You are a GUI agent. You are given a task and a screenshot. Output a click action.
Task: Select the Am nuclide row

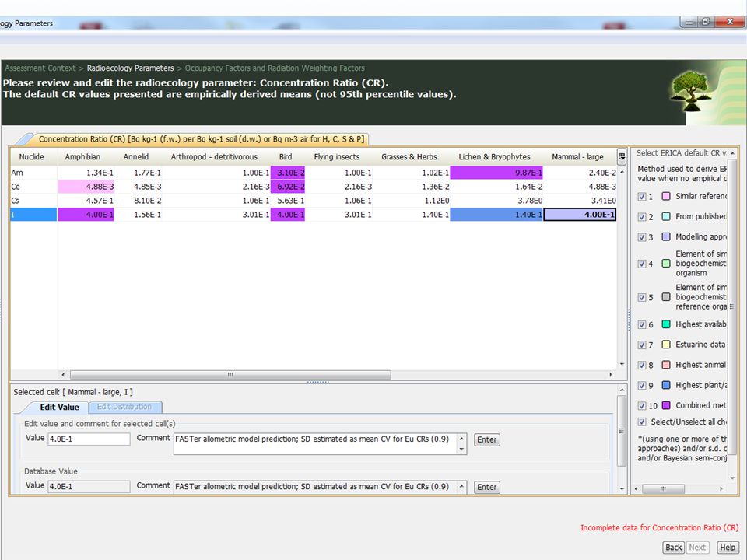coord(33,173)
